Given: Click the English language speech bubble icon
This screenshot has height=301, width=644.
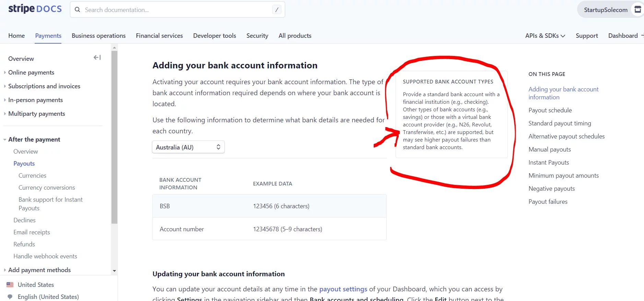Looking at the screenshot, I should [x=10, y=297].
